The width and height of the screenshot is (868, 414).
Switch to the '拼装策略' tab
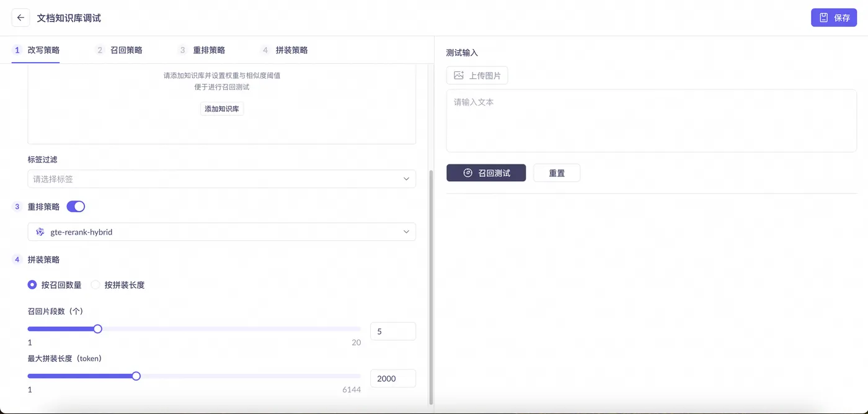284,50
